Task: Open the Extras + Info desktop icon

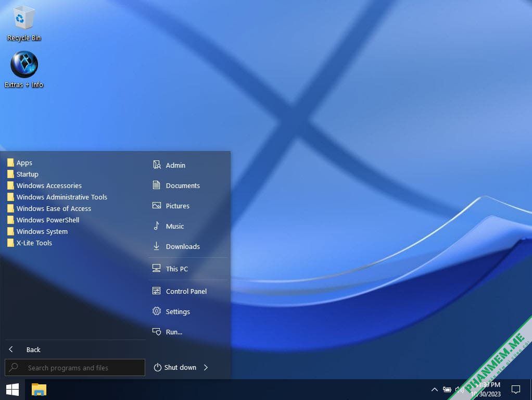Action: pyautogui.click(x=24, y=70)
